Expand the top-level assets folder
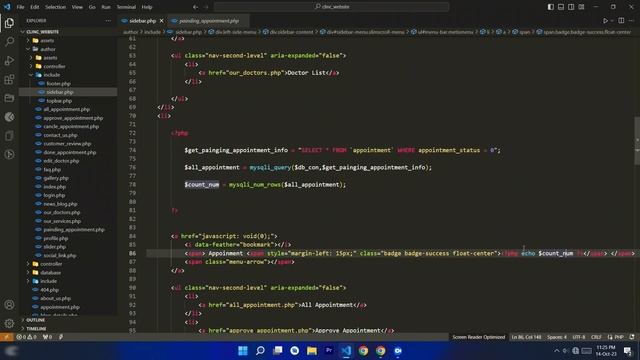The width and height of the screenshot is (640, 360). [x=47, y=40]
